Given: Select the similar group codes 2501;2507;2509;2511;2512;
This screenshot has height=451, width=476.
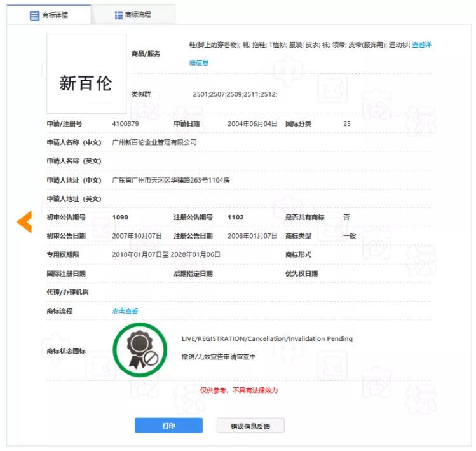Looking at the screenshot, I should (235, 94).
